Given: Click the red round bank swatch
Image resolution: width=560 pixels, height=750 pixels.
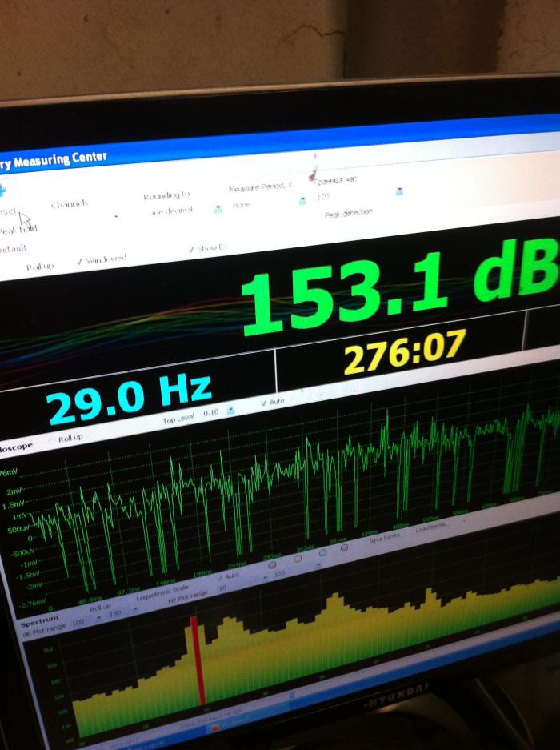Looking at the screenshot, I should click(x=272, y=565).
